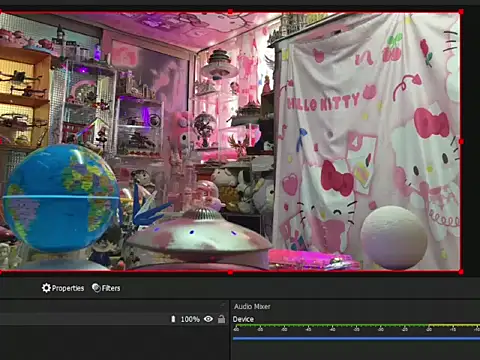Click the top-middle red handle on the preview
Screen dimensions: 480x360
click(230, 12)
